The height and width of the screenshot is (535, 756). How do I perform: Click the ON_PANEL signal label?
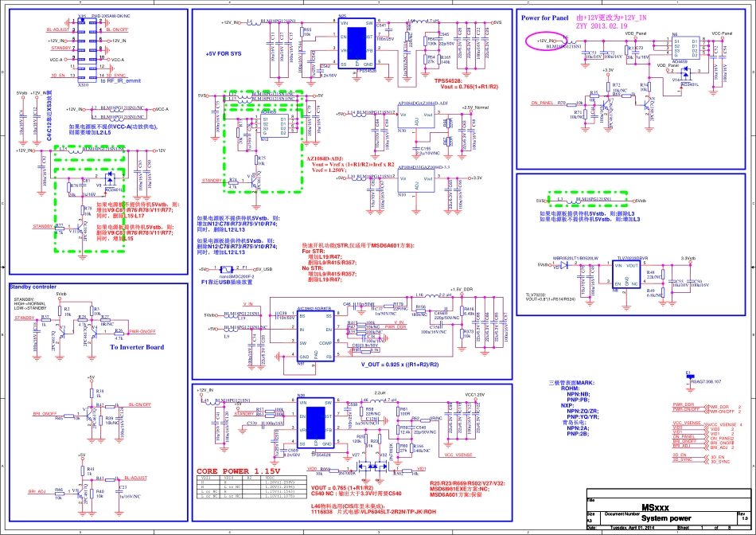[541, 103]
